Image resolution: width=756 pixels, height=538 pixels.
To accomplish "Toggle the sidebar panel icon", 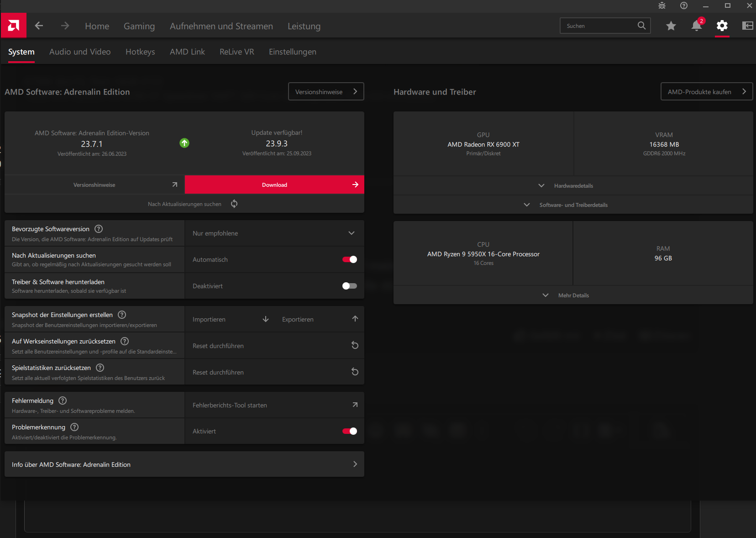I will 748,26.
